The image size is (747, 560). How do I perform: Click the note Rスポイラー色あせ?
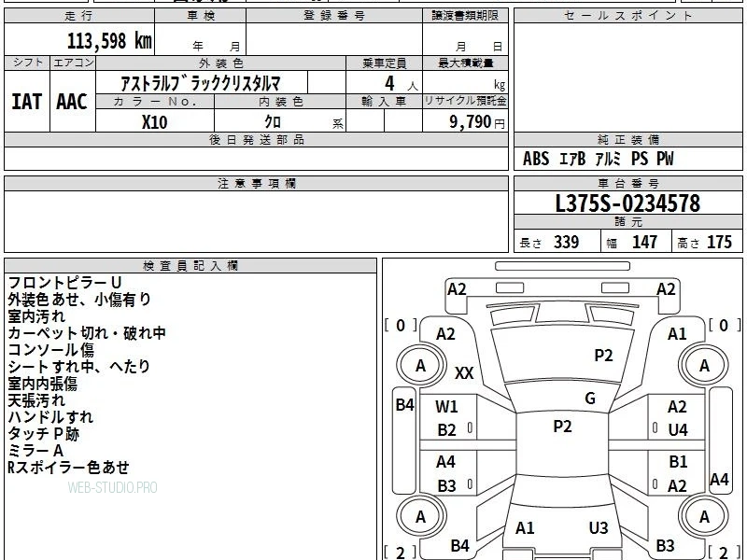tap(68, 468)
